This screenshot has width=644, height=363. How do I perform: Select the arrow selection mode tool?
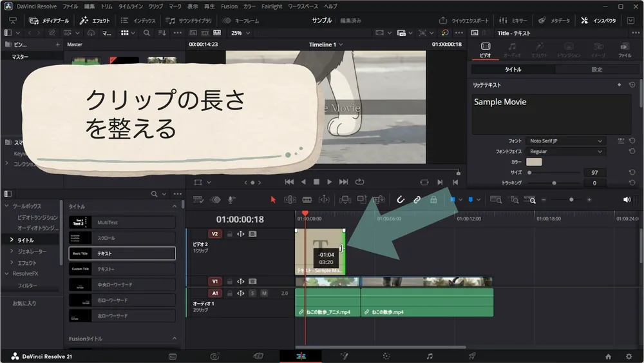point(273,200)
